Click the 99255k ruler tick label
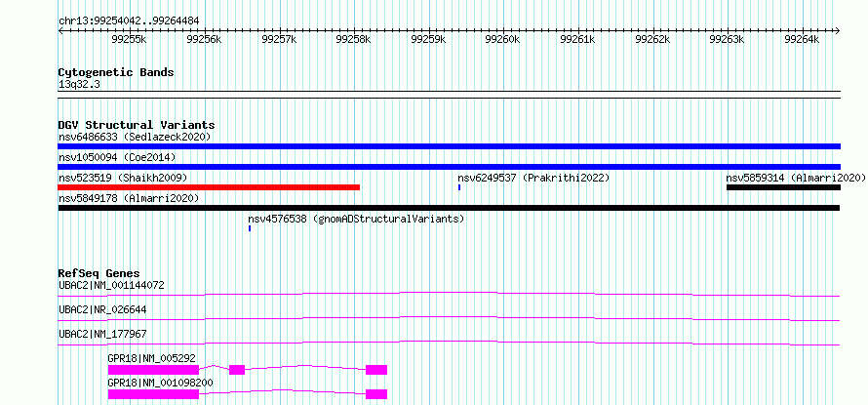 [x=129, y=39]
